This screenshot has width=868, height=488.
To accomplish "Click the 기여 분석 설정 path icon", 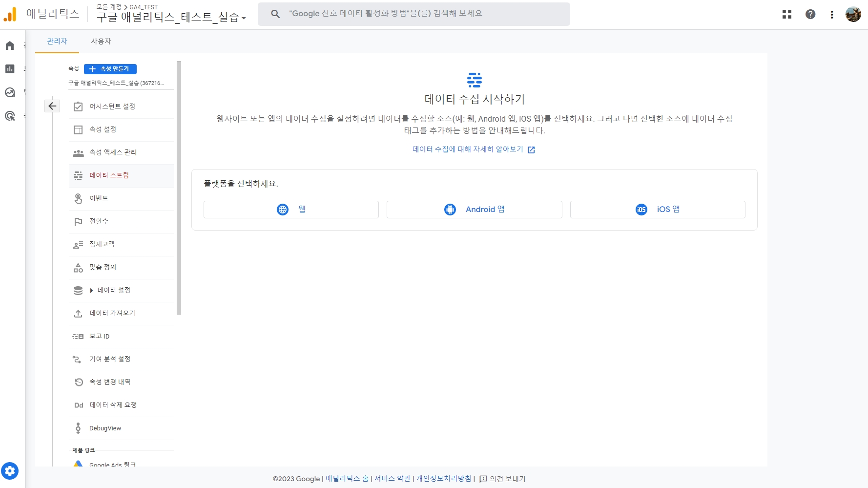I will 77,360.
